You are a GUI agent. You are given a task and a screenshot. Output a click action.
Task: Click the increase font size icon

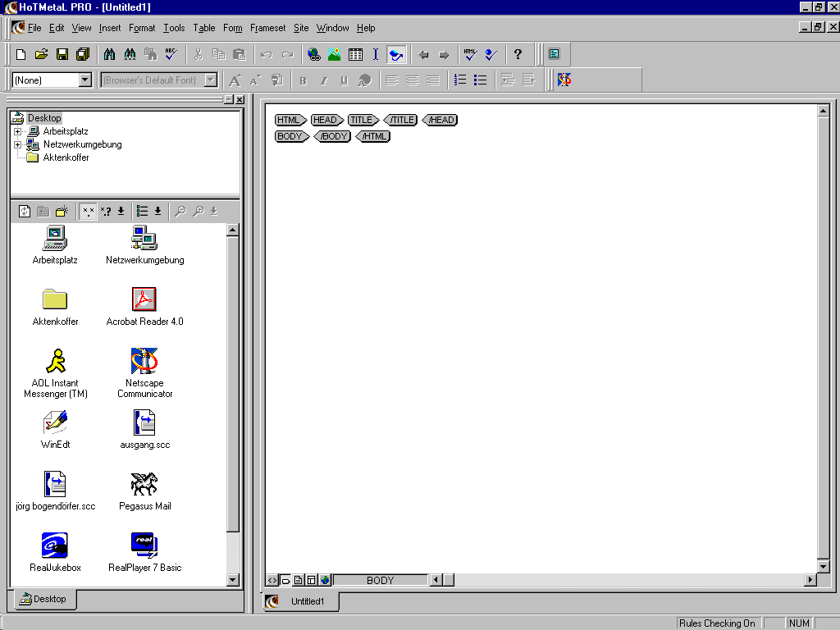(235, 80)
